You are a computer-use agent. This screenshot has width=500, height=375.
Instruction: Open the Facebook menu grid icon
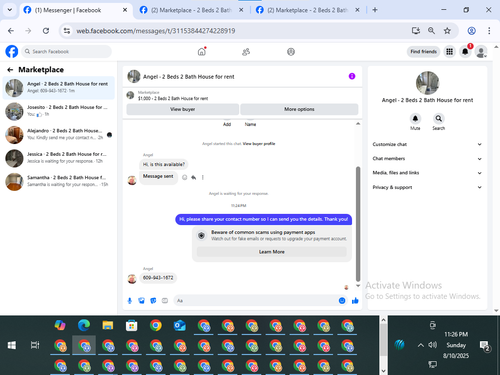[x=450, y=52]
